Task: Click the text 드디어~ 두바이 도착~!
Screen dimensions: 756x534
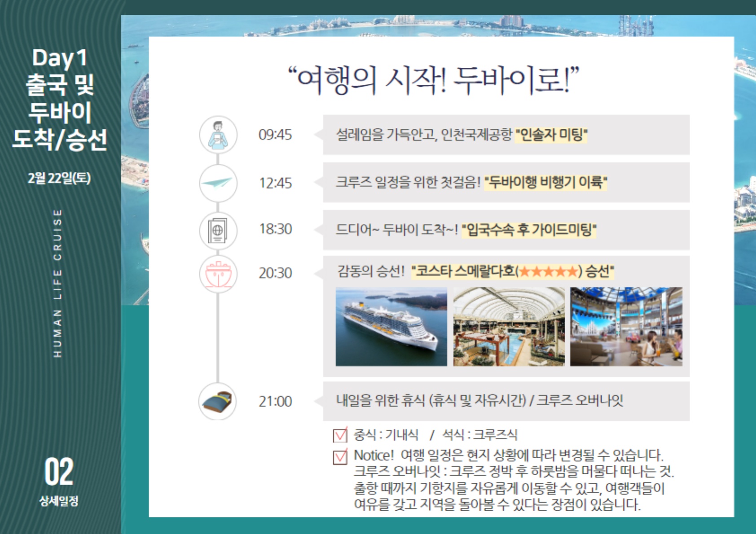Action: pos(397,230)
